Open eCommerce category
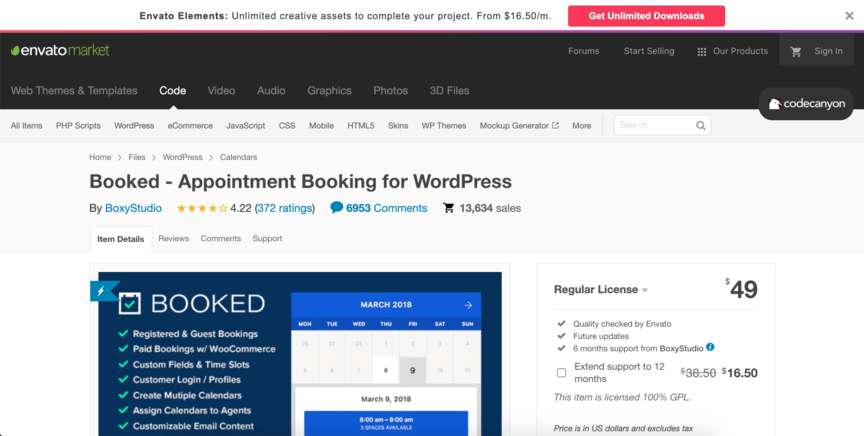The image size is (864, 436). tap(190, 126)
